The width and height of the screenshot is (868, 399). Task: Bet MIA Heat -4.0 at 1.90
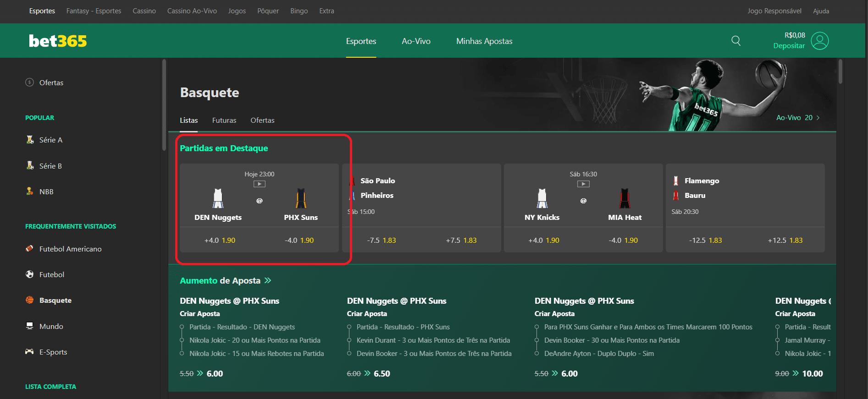(x=623, y=240)
